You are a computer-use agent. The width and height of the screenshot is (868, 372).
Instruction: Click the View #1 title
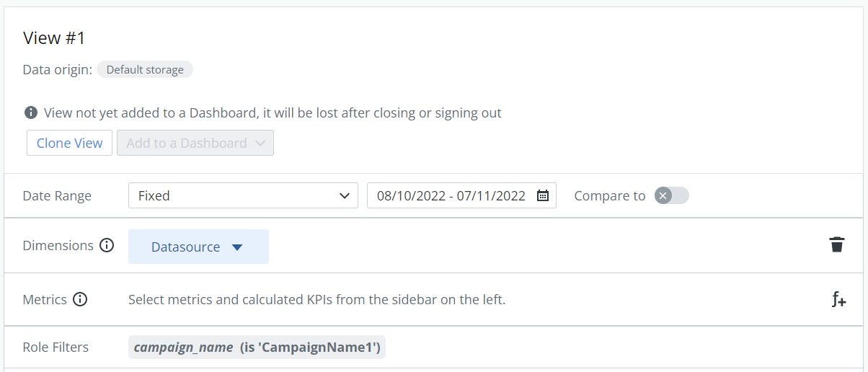tap(54, 38)
